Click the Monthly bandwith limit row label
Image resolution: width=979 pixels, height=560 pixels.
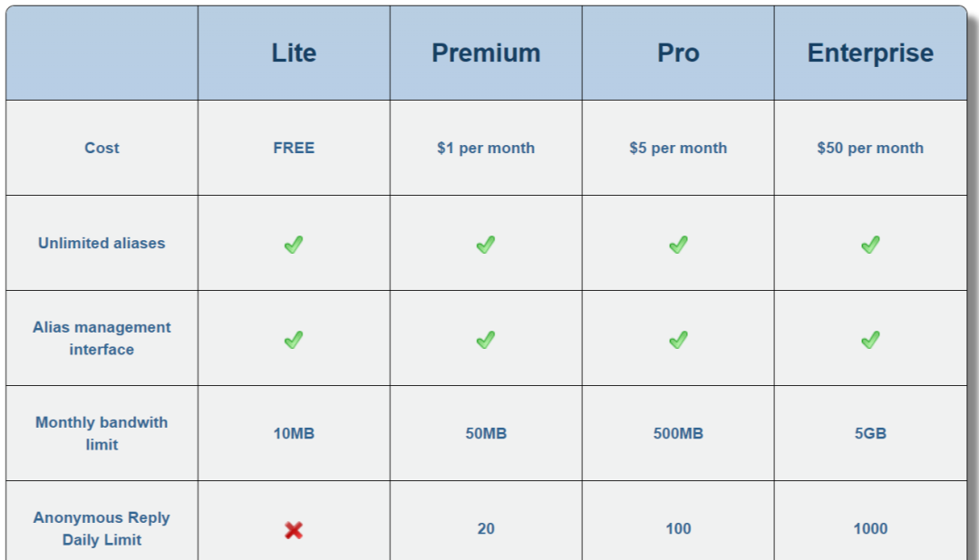click(102, 433)
